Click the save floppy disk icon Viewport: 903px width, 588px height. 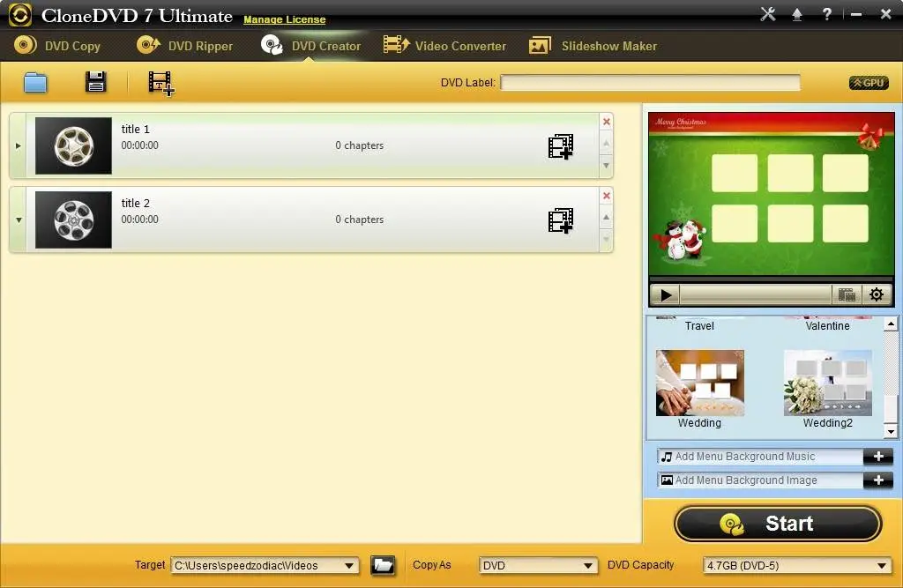[95, 82]
